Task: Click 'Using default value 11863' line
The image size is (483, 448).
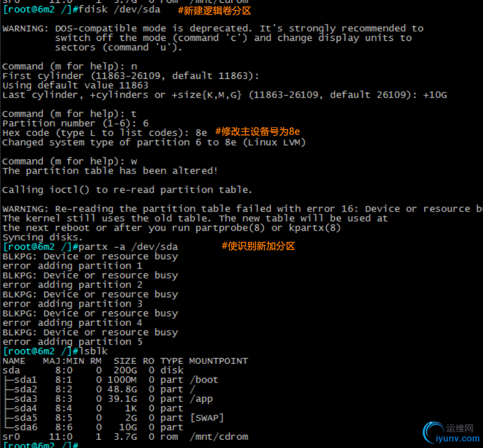Action: point(75,85)
